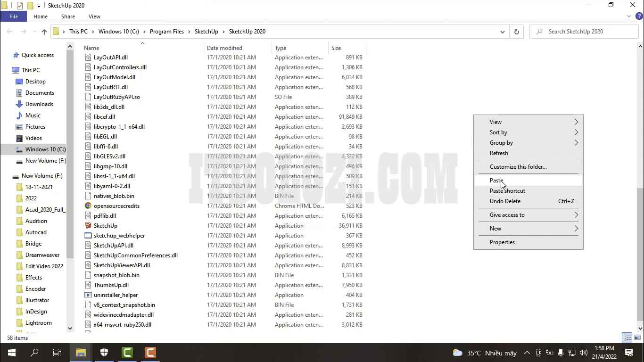Image resolution: width=644 pixels, height=362 pixels.
Task: Expand the ribbon with chevron arrow
Action: coord(629,16)
